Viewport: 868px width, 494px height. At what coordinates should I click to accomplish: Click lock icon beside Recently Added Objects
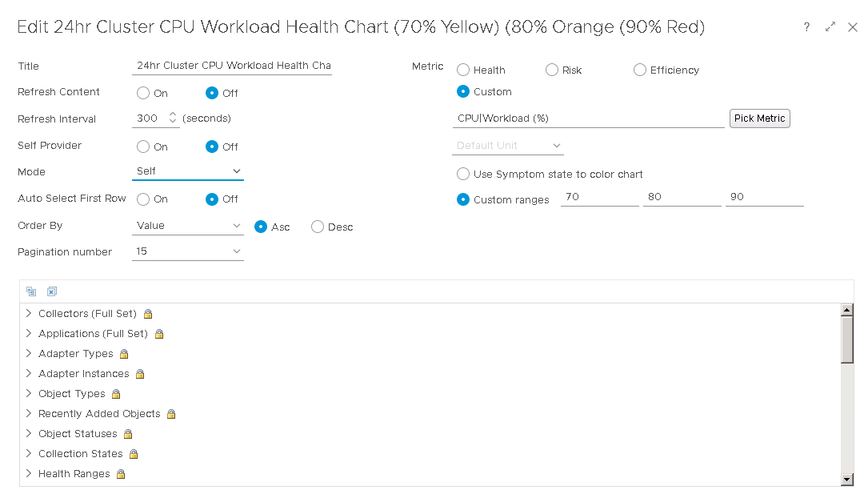171,414
